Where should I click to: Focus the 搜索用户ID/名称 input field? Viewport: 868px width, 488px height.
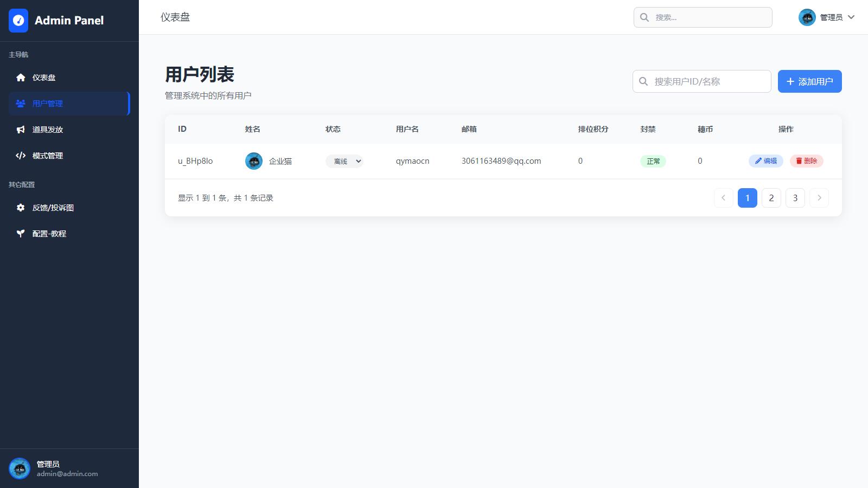[701, 81]
